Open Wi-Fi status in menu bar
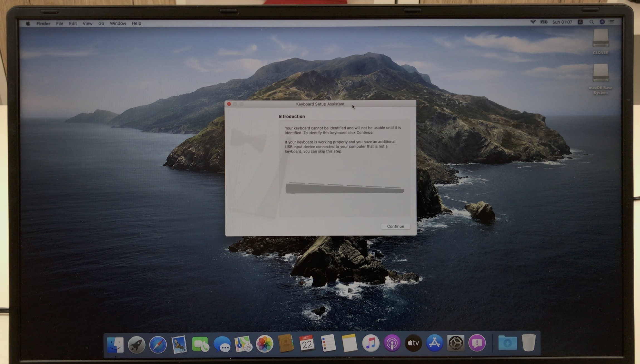Image resolution: width=640 pixels, height=364 pixels. point(533,22)
